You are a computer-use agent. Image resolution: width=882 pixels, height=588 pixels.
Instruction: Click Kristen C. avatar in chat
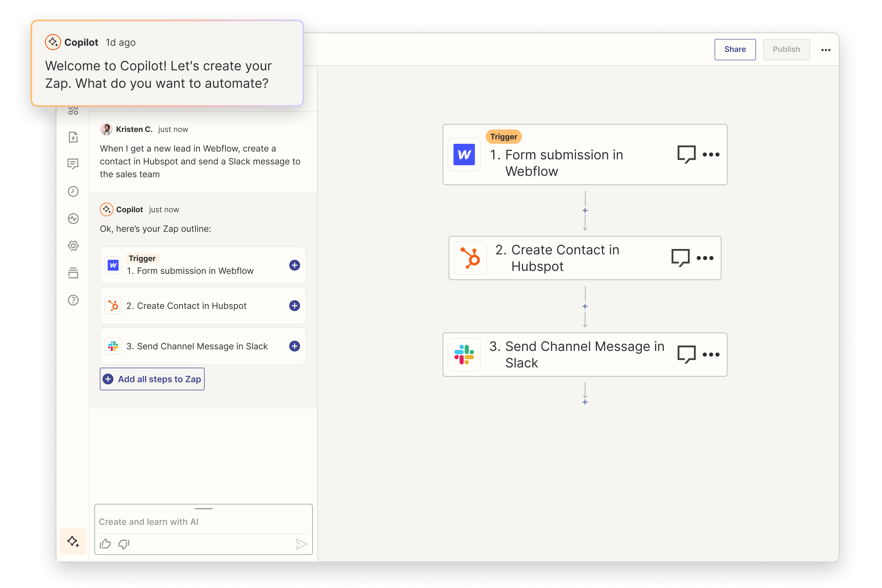pos(107,129)
